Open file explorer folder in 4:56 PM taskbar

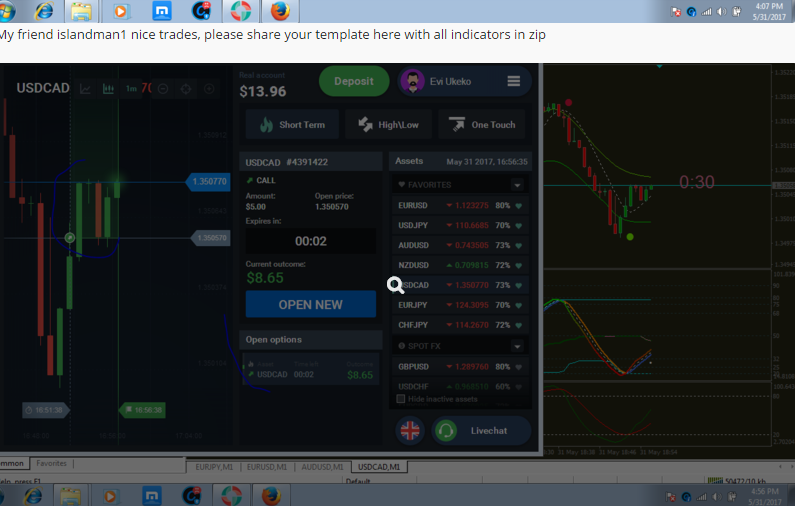click(x=70, y=496)
